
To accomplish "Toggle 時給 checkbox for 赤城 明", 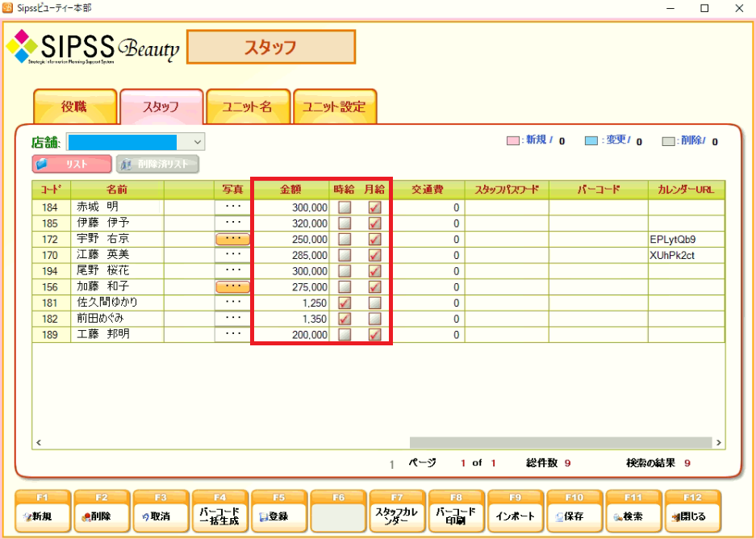I will point(345,207).
